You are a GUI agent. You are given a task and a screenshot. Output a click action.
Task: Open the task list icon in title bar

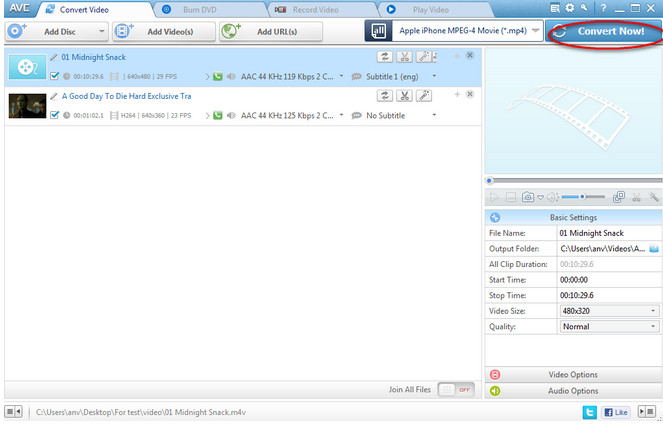point(555,8)
